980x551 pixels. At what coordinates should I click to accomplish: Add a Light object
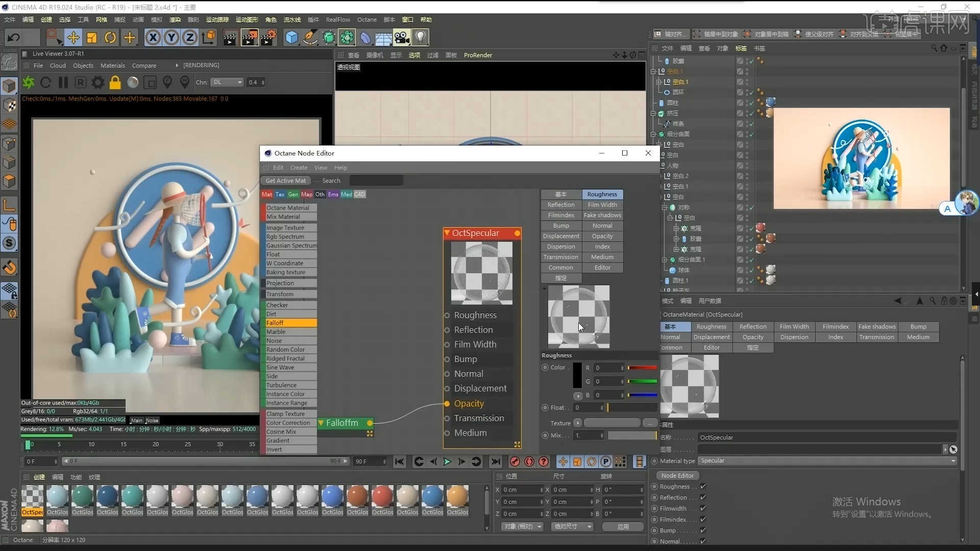tap(420, 37)
